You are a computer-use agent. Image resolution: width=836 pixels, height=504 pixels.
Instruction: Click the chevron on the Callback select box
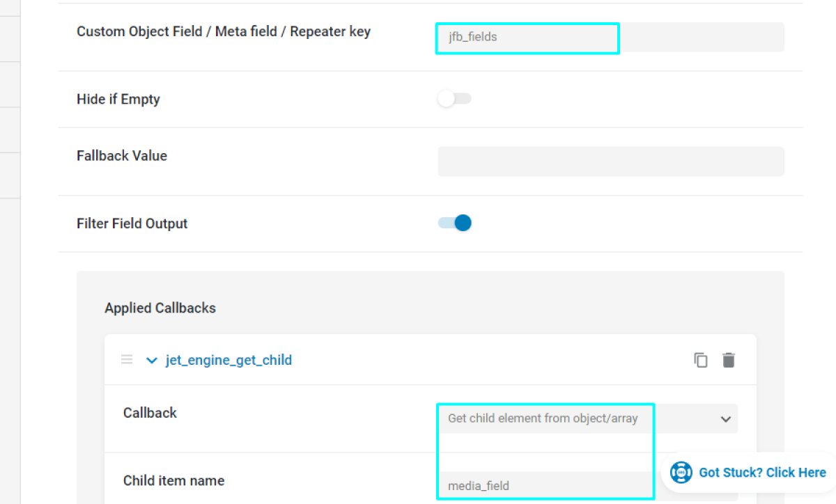(726, 418)
